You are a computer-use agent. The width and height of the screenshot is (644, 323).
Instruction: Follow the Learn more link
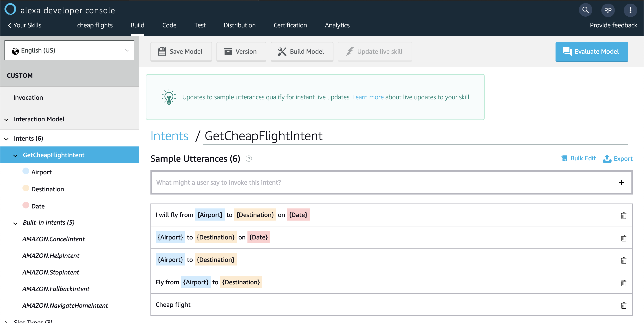[x=368, y=97]
